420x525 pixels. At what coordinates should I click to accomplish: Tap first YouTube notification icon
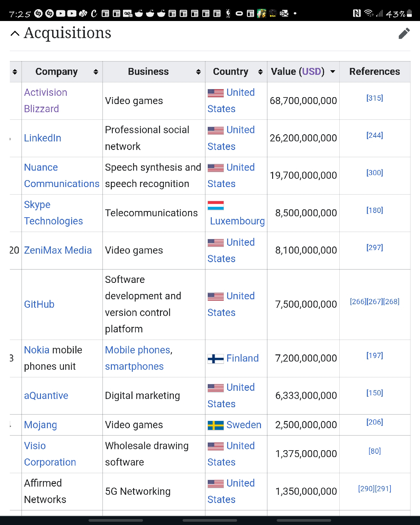click(61, 13)
